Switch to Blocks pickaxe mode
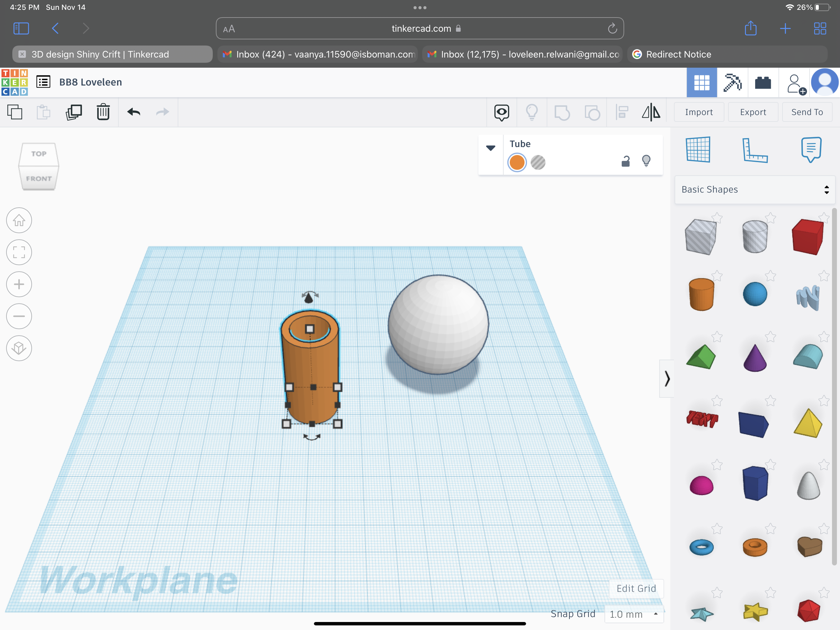The width and height of the screenshot is (840, 630). tap(732, 82)
